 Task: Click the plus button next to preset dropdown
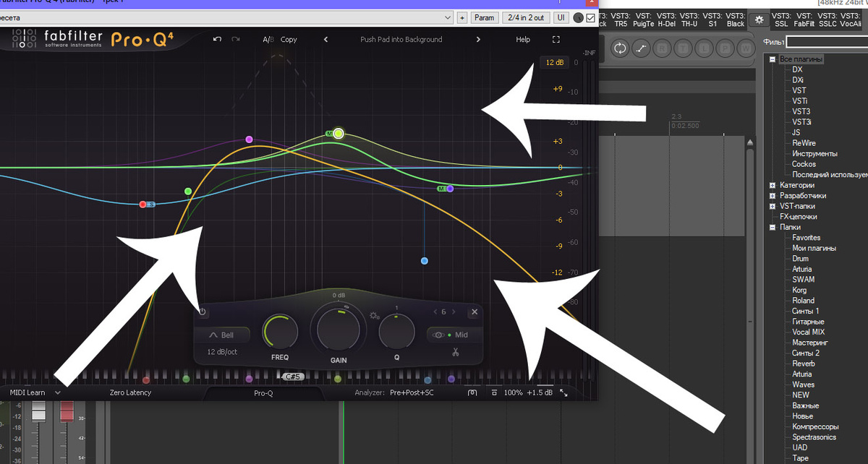[x=462, y=17]
